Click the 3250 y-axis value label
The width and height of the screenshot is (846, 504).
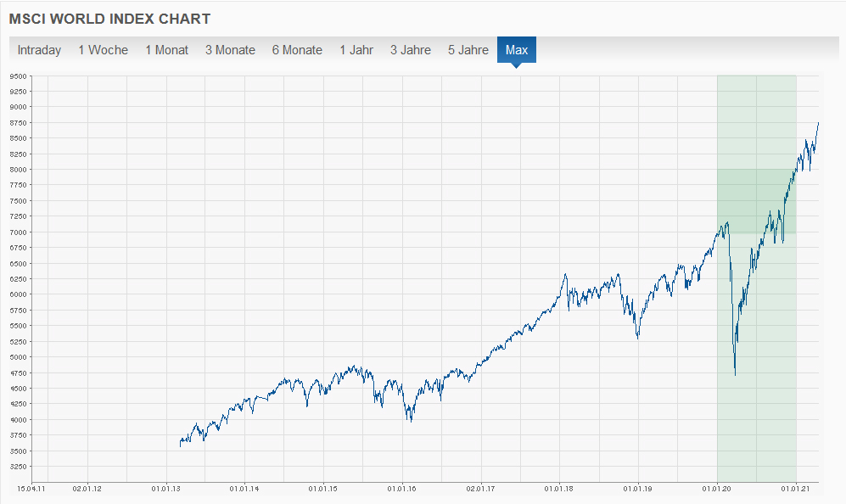[x=19, y=467]
